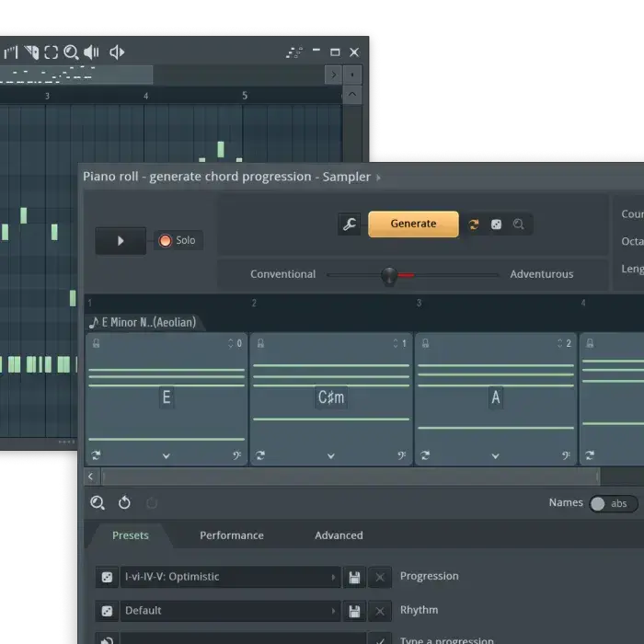Toggle the lock on the A chord card
The image size is (644, 644).
click(x=425, y=343)
